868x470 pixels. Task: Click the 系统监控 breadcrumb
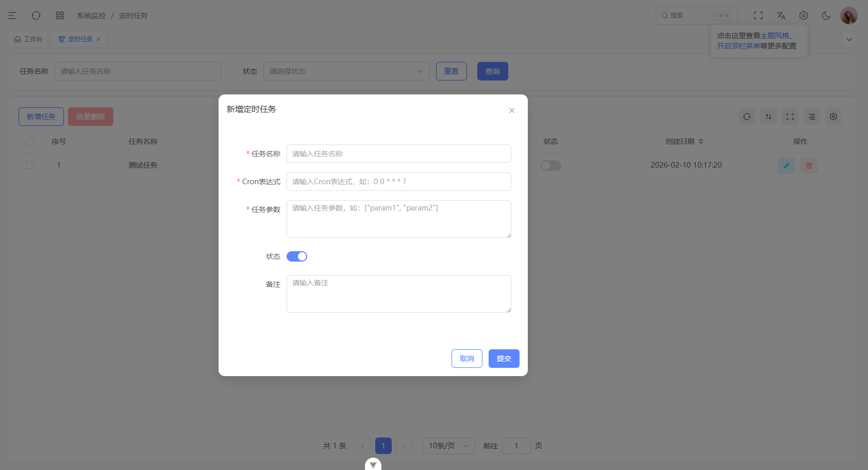tap(91, 15)
